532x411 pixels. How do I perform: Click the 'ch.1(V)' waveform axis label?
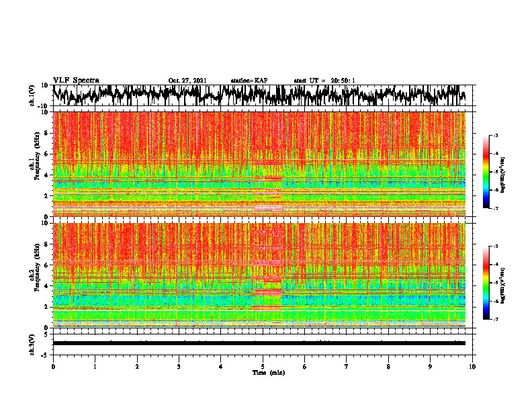click(x=32, y=95)
